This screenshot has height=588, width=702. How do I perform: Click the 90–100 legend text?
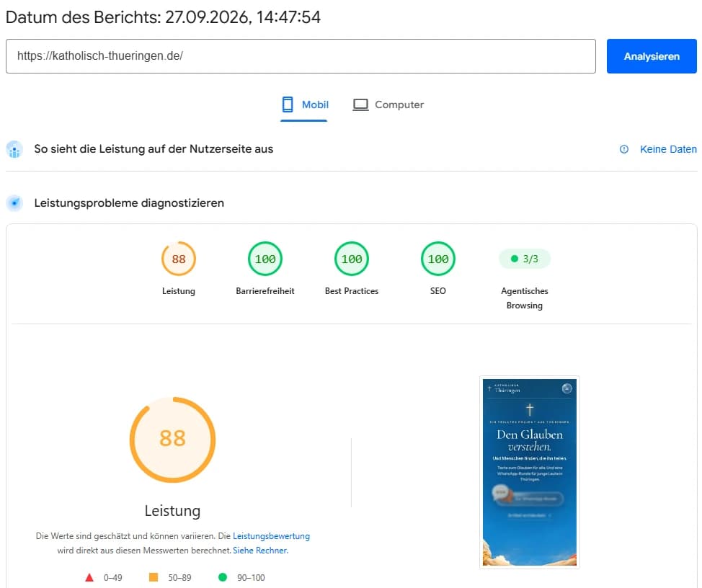tap(251, 578)
